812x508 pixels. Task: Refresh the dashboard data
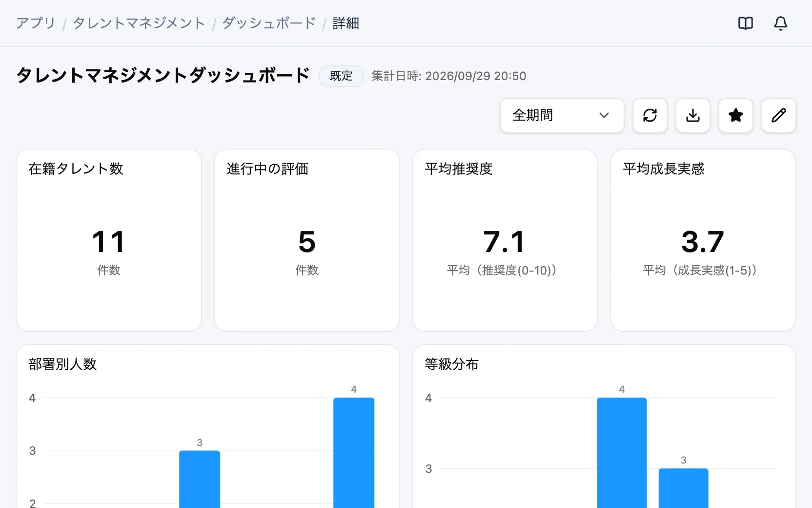(x=650, y=115)
